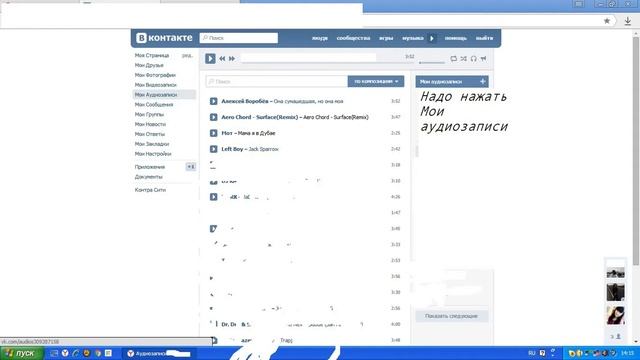Open the сообщества menu link
The height and width of the screenshot is (360, 640).
pos(353,38)
